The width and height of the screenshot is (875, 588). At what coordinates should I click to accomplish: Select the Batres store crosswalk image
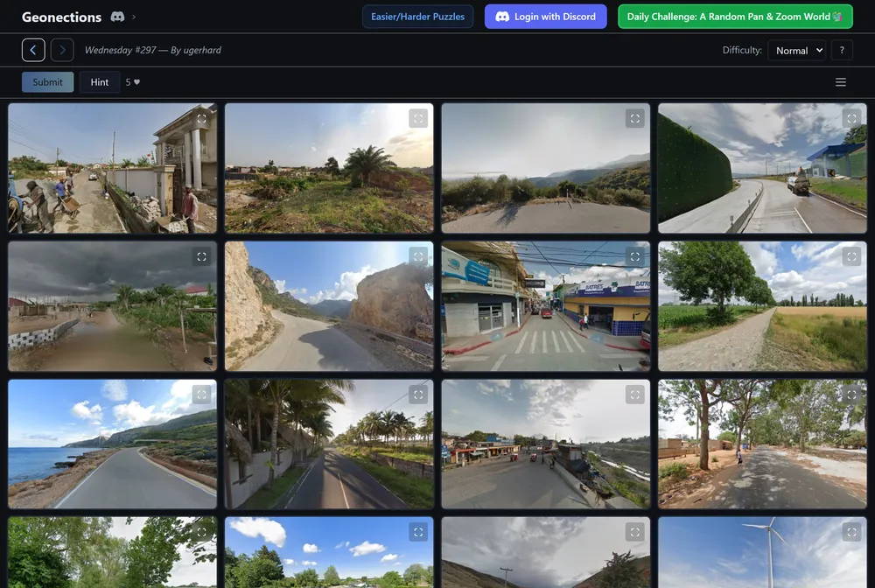[545, 306]
